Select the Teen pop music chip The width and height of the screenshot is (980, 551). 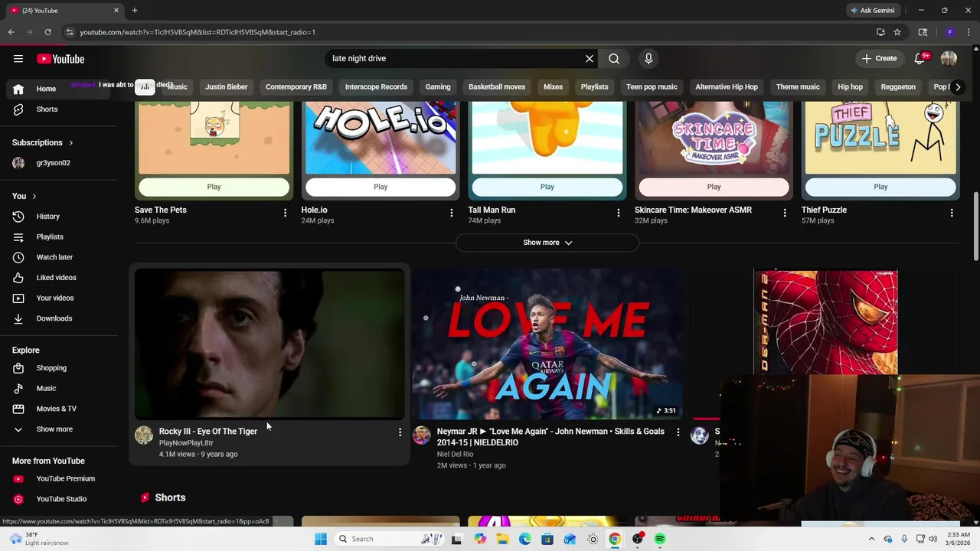click(652, 86)
